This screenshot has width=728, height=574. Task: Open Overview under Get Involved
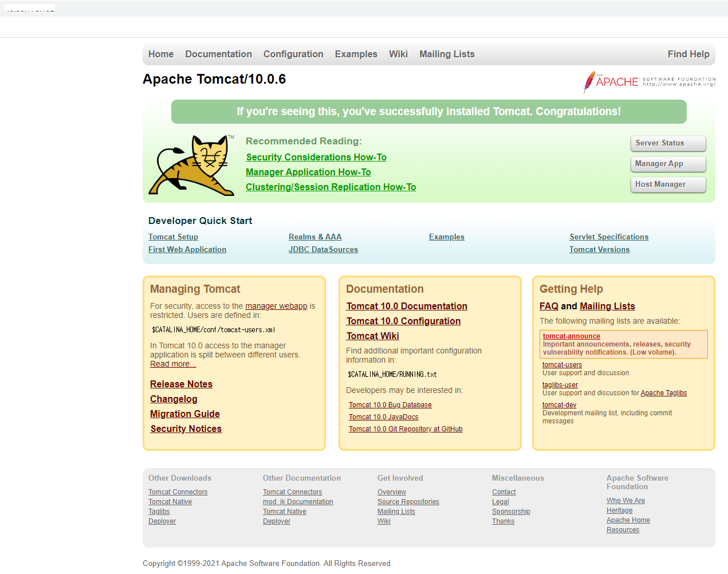[392, 492]
